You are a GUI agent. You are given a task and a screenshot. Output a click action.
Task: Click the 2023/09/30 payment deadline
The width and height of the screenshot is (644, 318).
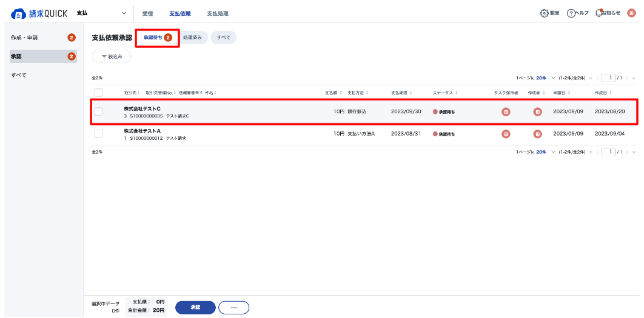(406, 111)
